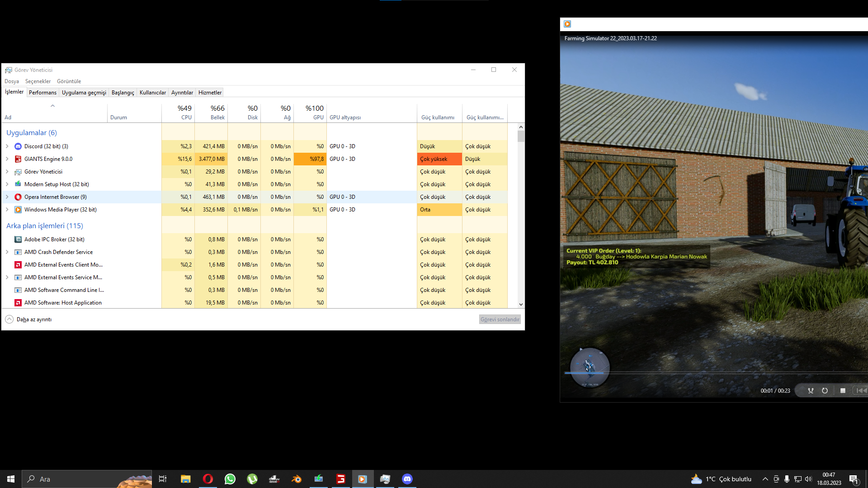Expand the Opera Internet Browser process group

(x=7, y=197)
